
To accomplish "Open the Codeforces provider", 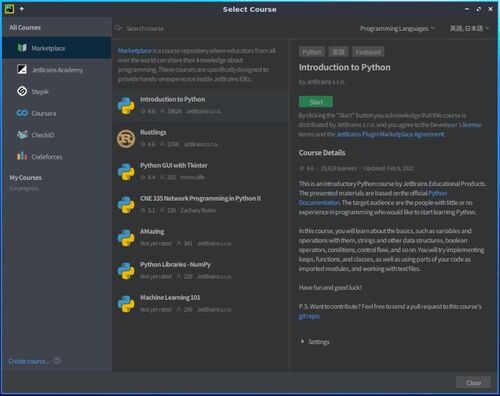I will click(x=57, y=157).
